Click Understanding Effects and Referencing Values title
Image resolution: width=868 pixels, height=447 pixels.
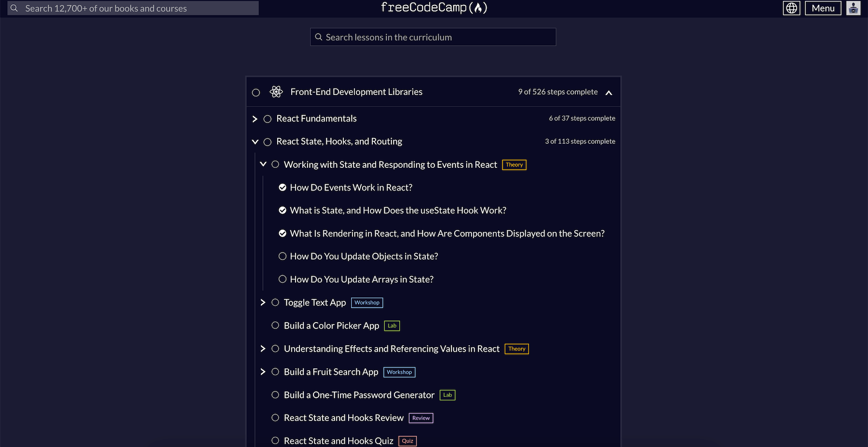click(x=392, y=349)
